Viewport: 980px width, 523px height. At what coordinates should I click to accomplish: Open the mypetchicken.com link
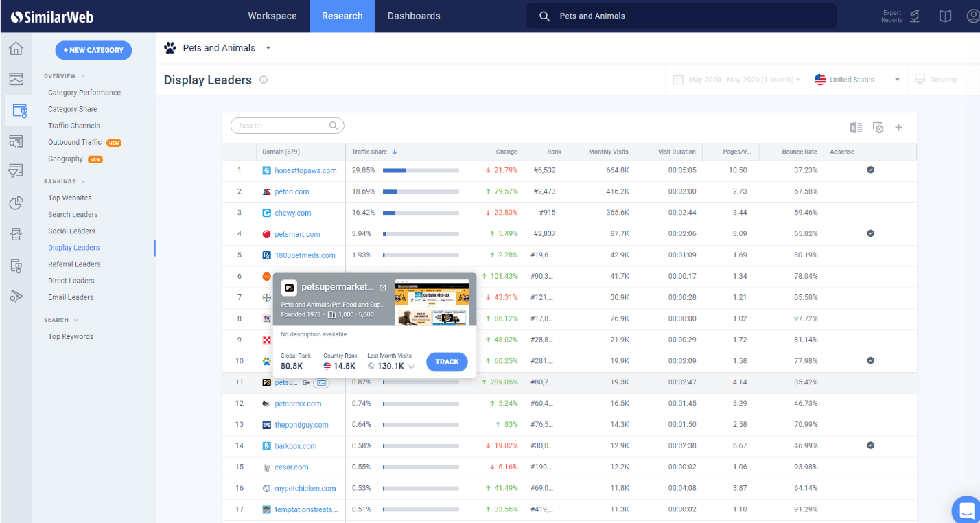click(305, 489)
